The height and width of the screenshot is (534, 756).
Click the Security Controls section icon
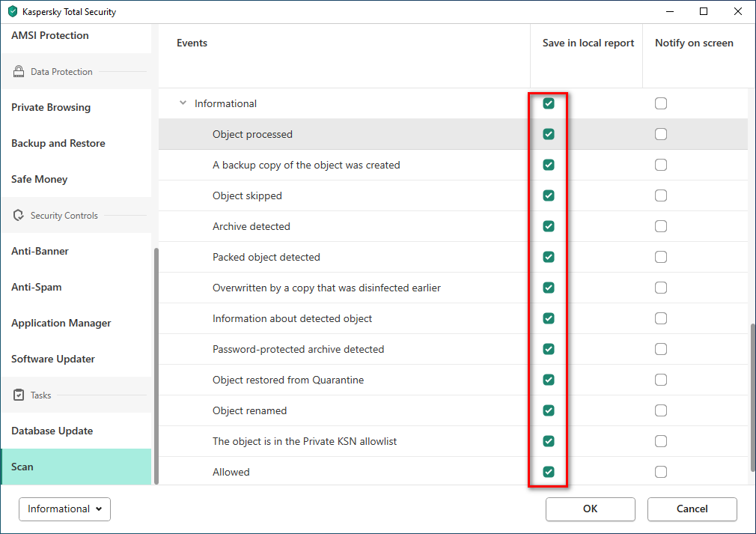(18, 215)
